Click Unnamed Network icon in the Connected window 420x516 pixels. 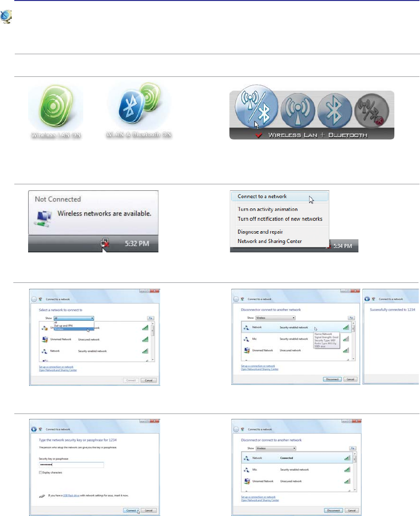[247, 481]
